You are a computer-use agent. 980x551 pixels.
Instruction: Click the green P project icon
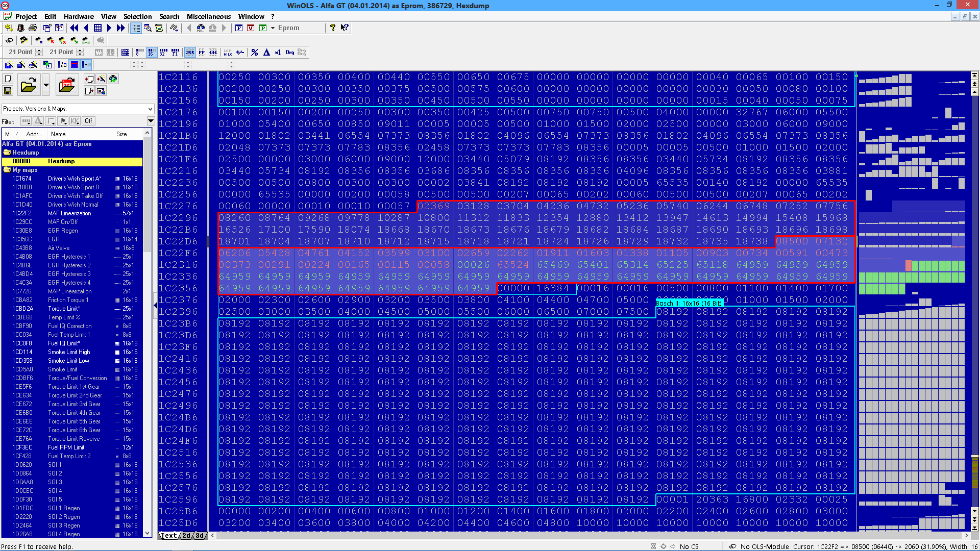pos(263,28)
